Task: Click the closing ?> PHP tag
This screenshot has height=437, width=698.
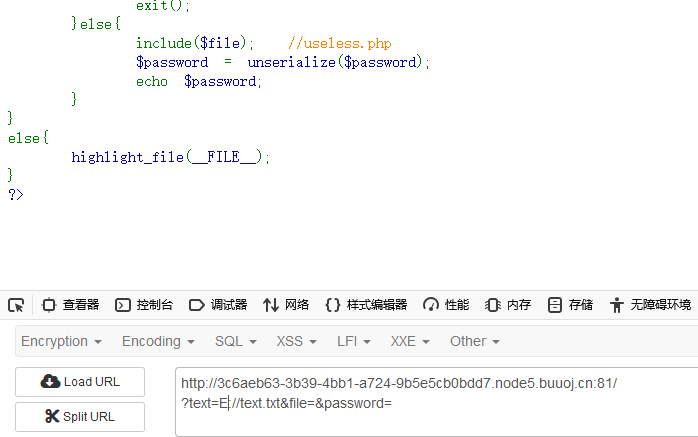Action: (16, 194)
